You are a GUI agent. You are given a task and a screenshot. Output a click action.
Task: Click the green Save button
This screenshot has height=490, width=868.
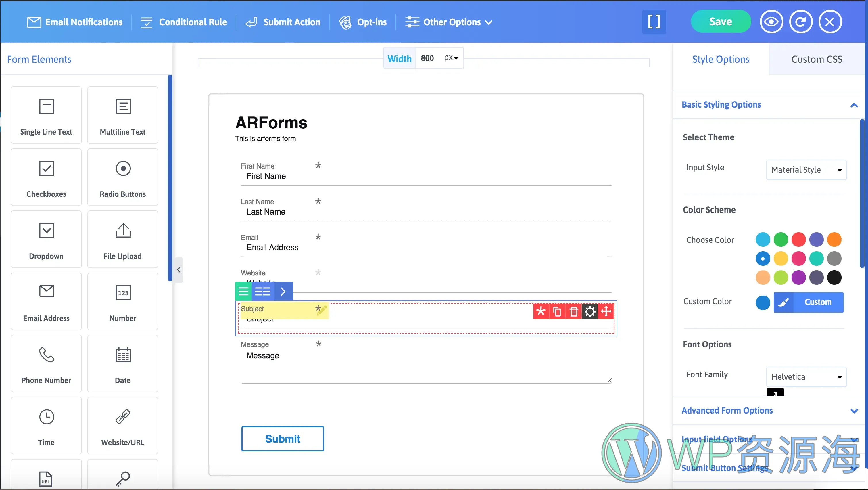(721, 22)
